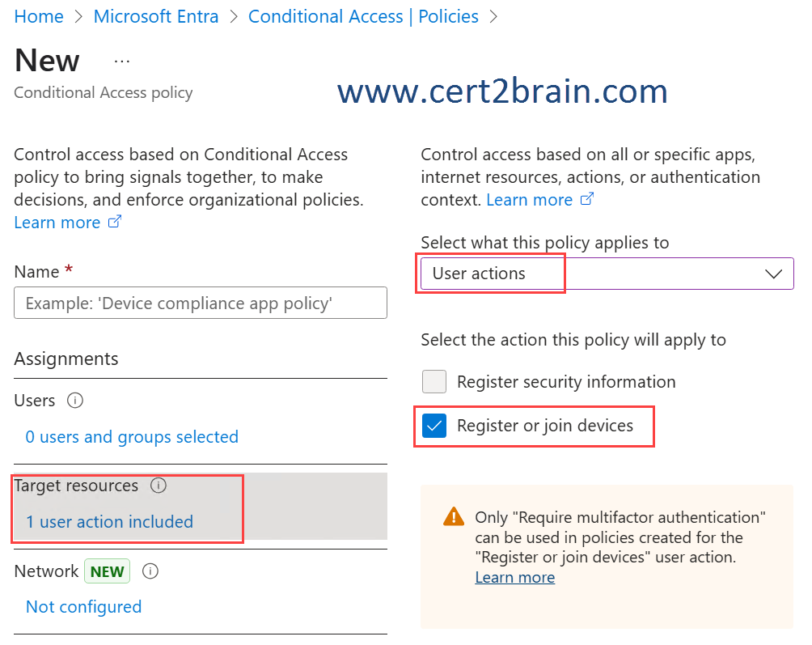Expand the User actions dropdown
Viewport: 812px width, 645px height.
point(607,274)
